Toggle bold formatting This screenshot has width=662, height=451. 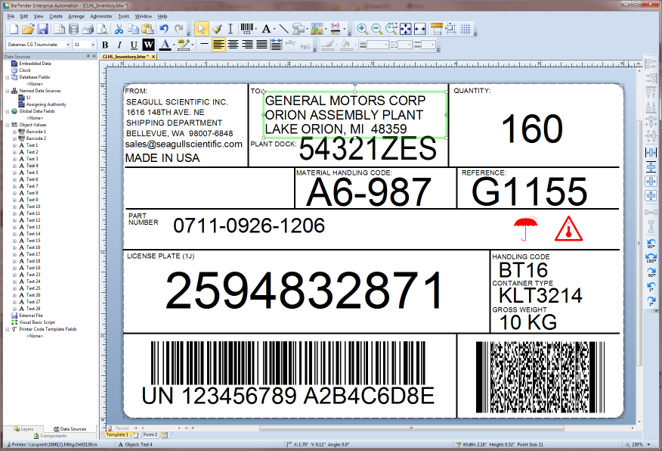pyautogui.click(x=105, y=45)
